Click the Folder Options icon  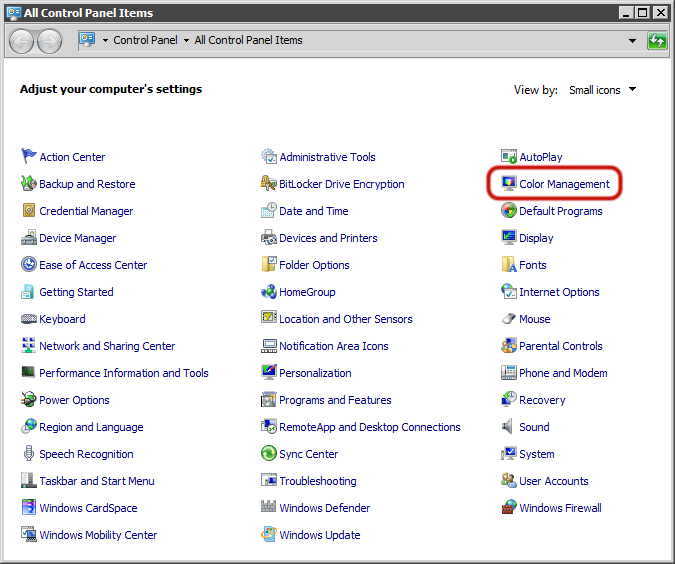click(x=269, y=264)
